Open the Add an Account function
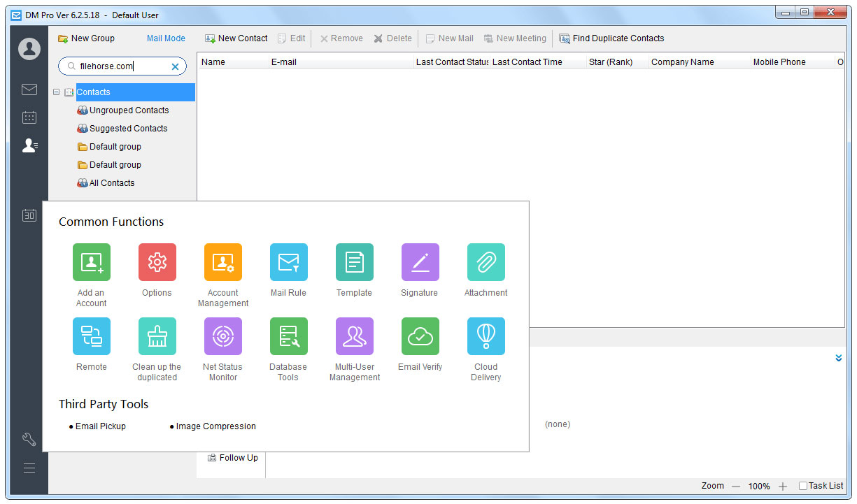 click(x=92, y=262)
